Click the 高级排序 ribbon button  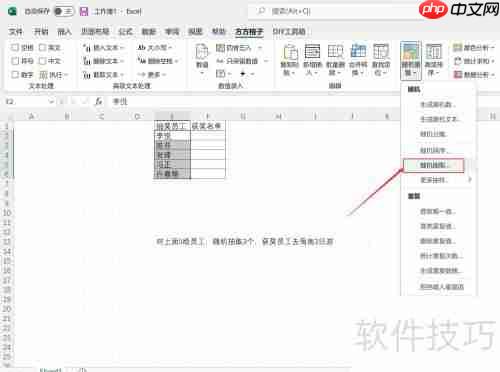point(433,60)
